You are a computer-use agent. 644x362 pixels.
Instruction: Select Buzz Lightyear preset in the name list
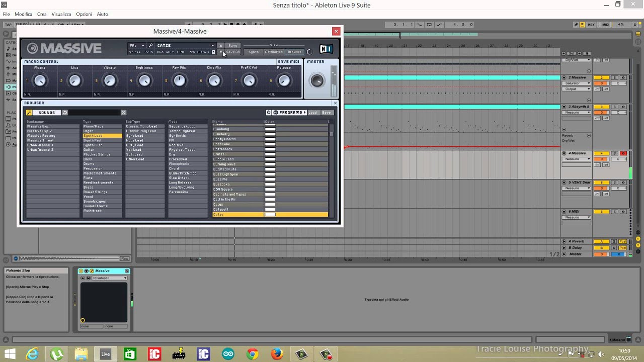237,174
